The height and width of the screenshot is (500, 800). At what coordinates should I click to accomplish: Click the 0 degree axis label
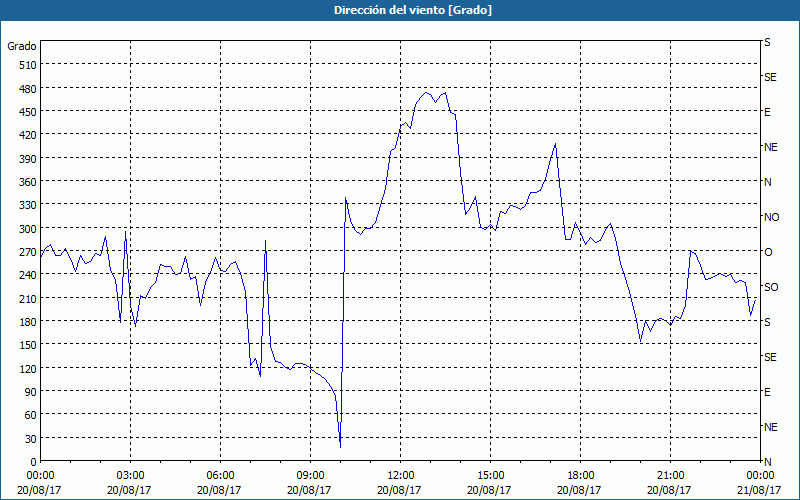tap(34, 462)
